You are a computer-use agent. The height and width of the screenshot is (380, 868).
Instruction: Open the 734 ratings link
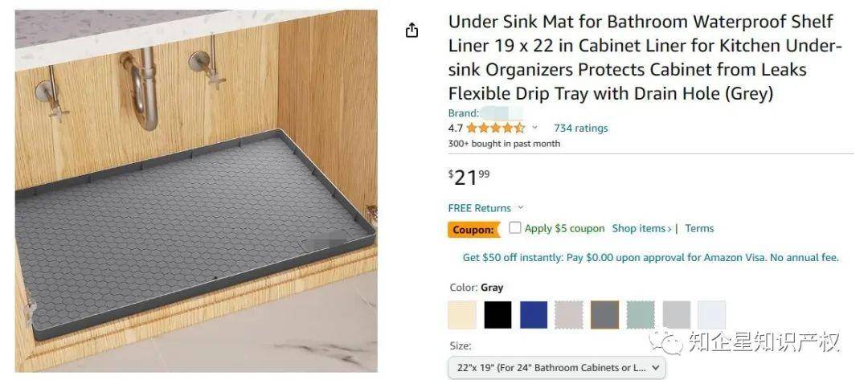(581, 129)
